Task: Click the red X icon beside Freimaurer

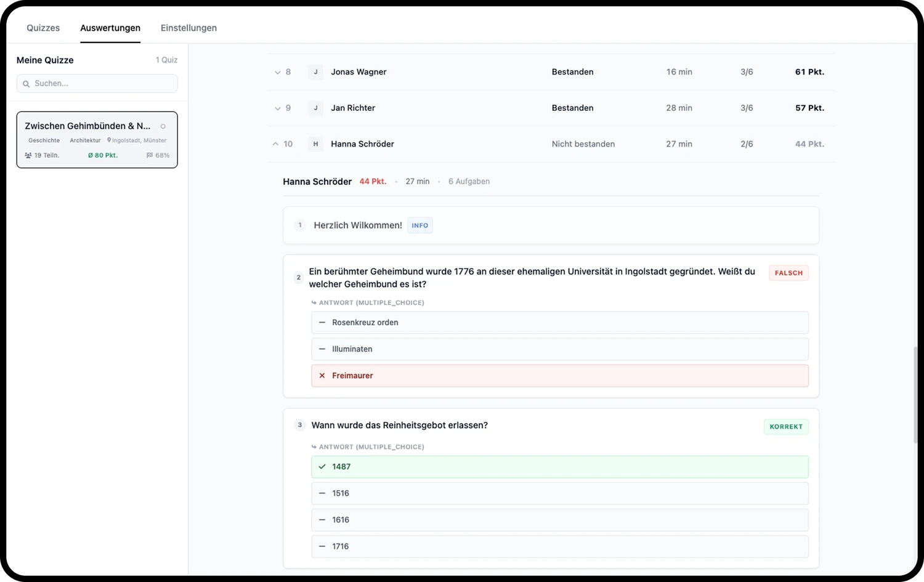Action: tap(322, 376)
